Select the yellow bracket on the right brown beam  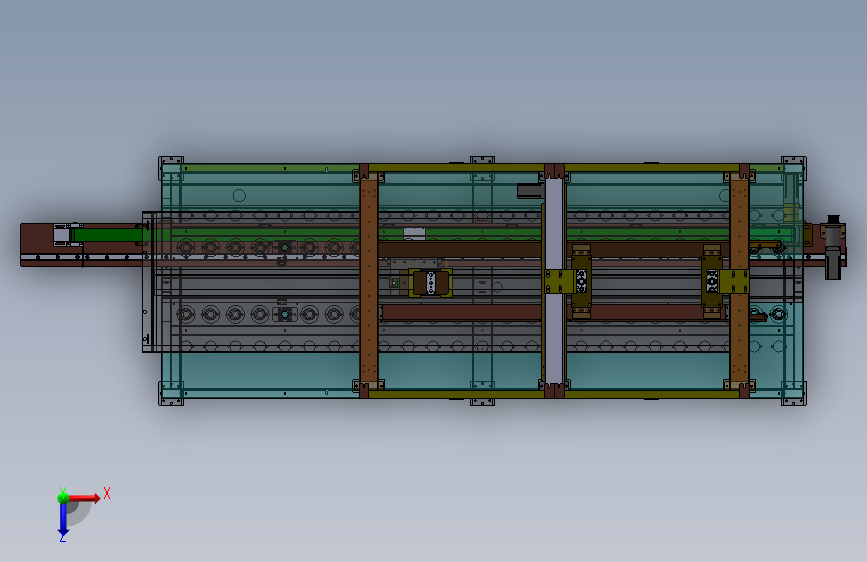coord(734,281)
